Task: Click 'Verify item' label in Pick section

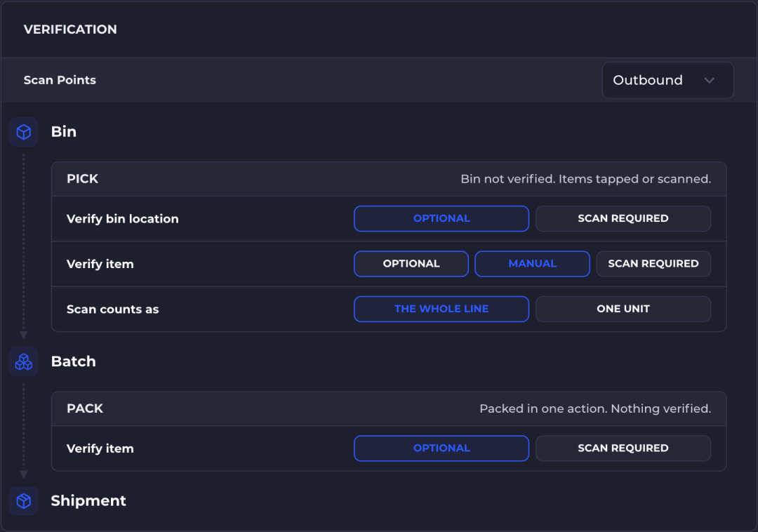Action: tap(100, 265)
